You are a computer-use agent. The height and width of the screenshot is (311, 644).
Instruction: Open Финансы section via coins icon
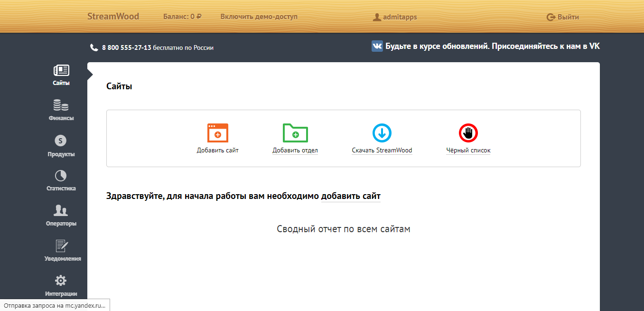pyautogui.click(x=61, y=105)
